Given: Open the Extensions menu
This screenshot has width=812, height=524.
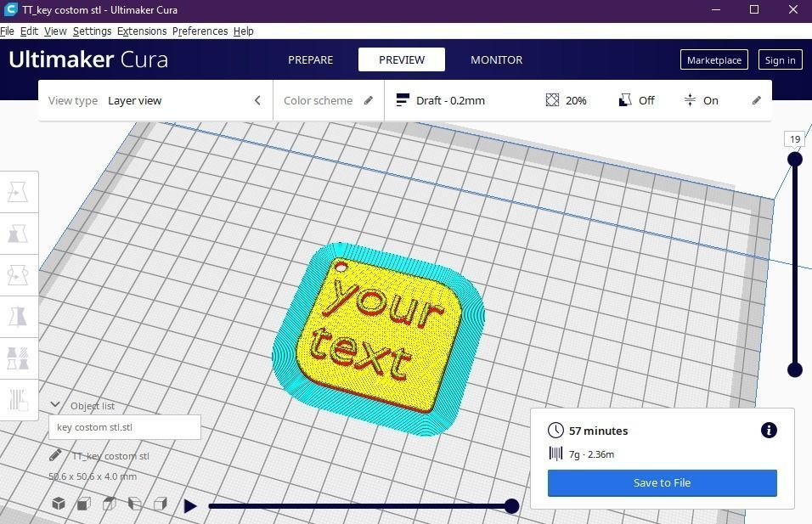Looking at the screenshot, I should (142, 31).
